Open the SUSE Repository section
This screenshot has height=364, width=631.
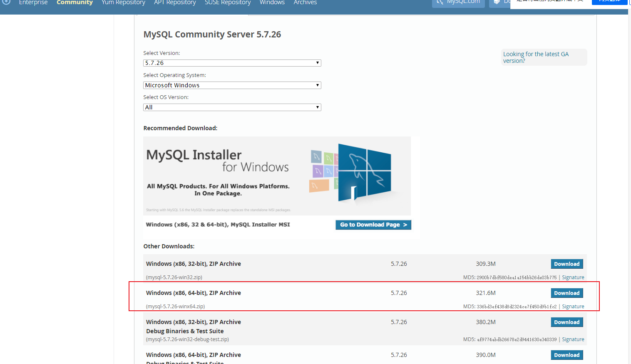pos(228,3)
